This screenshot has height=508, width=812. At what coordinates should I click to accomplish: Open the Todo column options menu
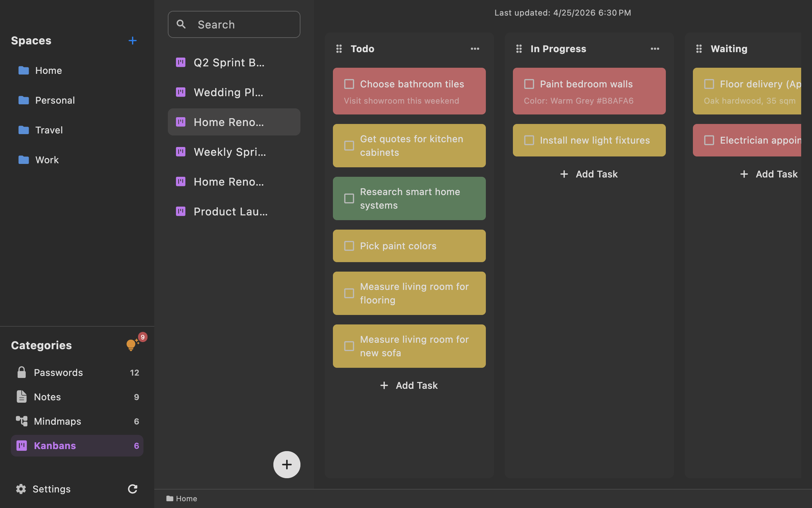tap(475, 49)
